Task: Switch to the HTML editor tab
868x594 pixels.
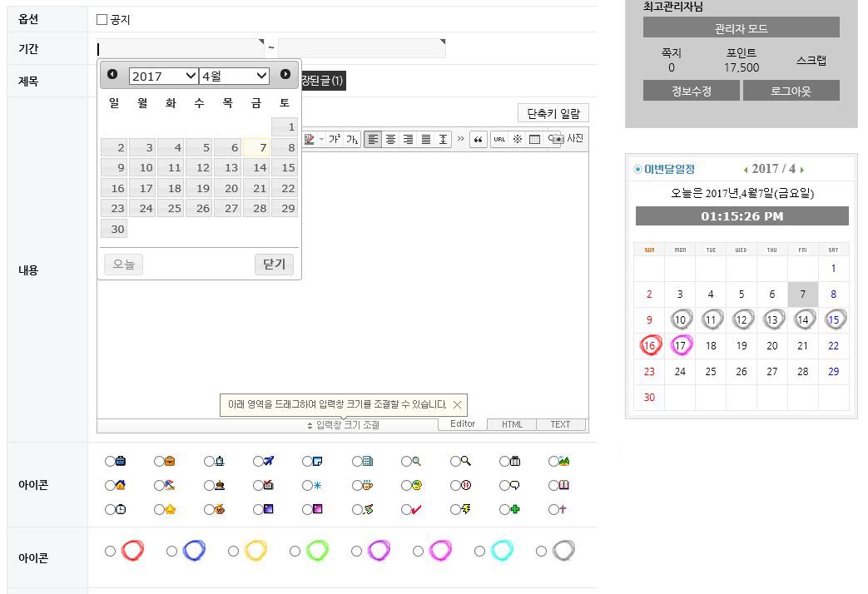Action: point(512,425)
